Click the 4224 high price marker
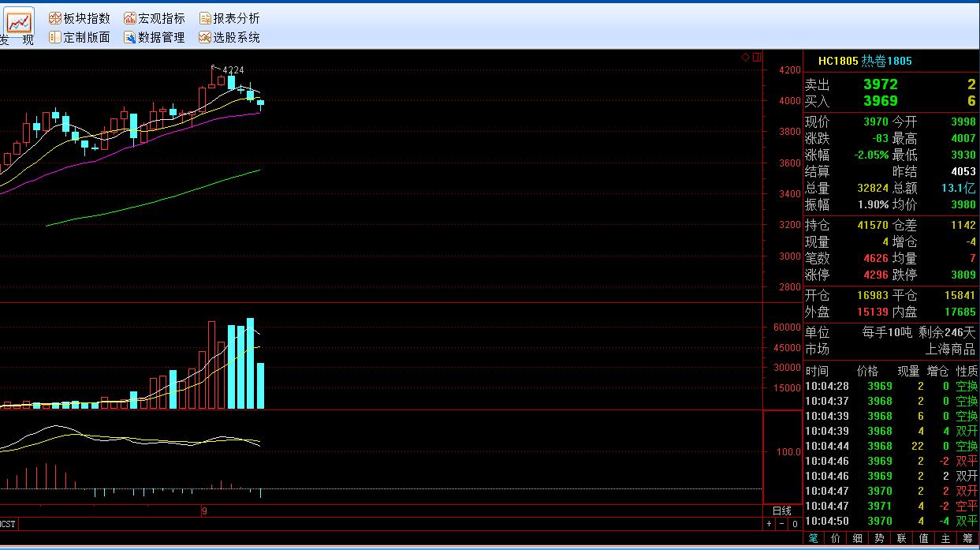This screenshot has height=550, width=980. click(x=233, y=70)
